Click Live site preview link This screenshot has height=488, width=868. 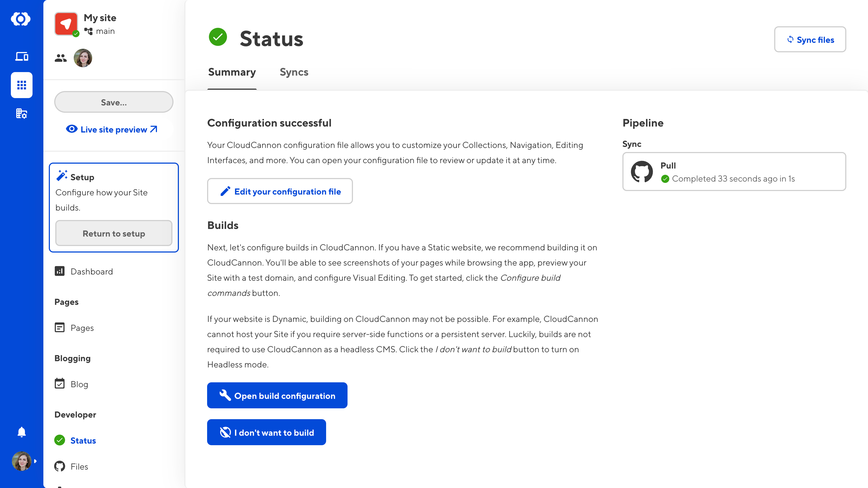click(113, 129)
